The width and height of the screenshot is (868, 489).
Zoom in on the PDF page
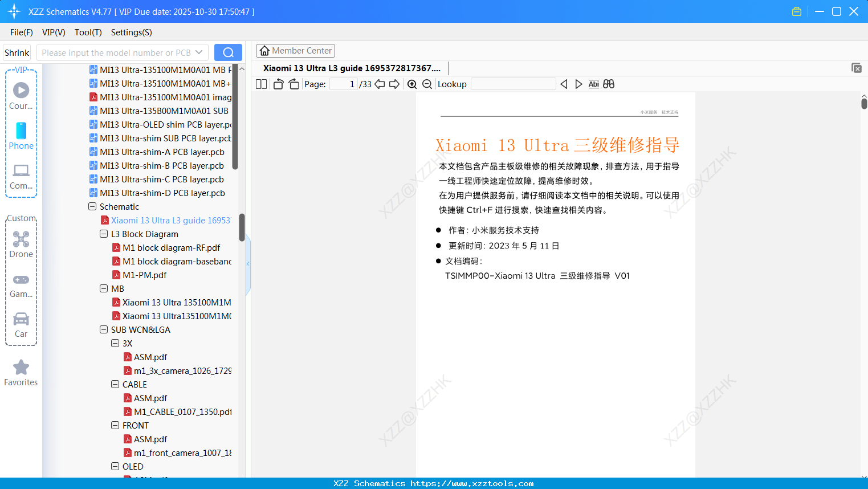(411, 84)
